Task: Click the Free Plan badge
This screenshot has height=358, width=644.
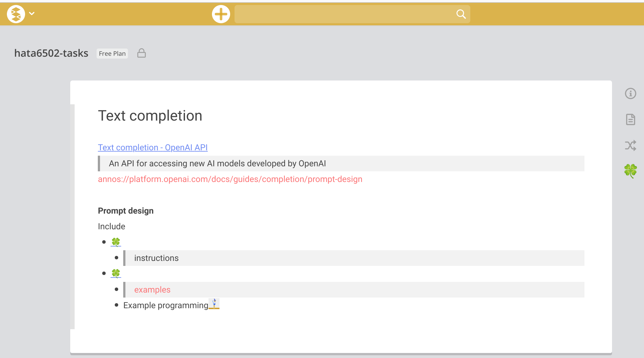Action: [x=112, y=54]
